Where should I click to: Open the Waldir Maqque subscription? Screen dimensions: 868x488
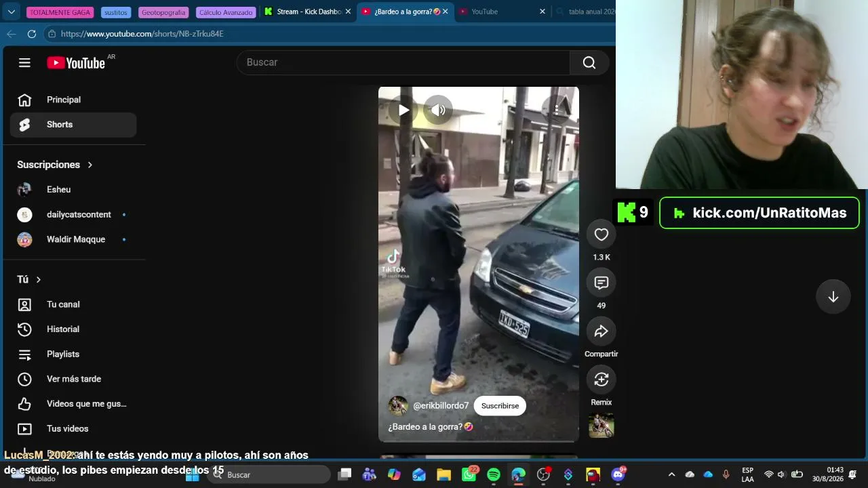pos(73,239)
